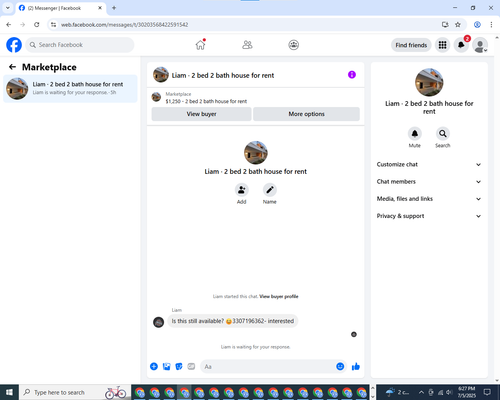This screenshot has height=400, width=500.
Task: Choose a GIF with the GIF icon
Action: tap(191, 367)
